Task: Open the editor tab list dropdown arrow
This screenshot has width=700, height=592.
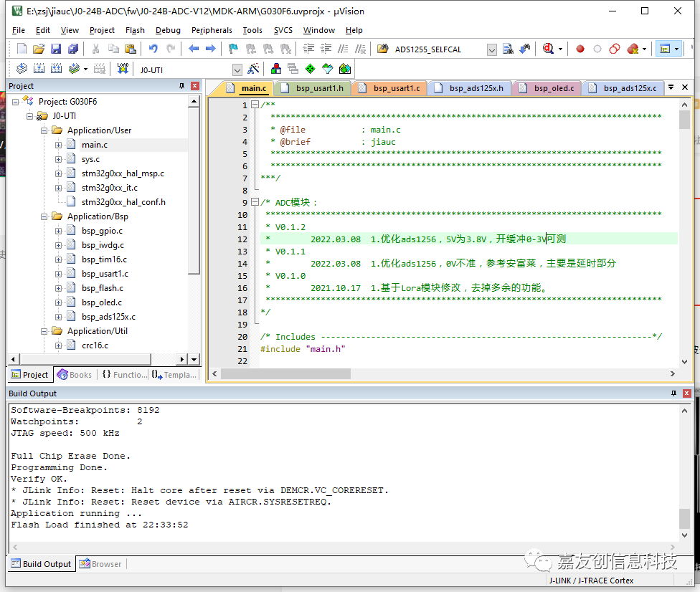Action: tap(671, 87)
